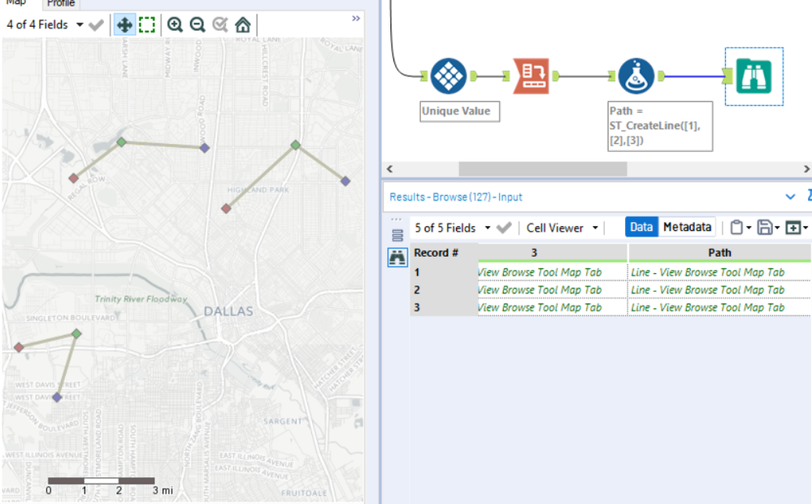Select the Browse tool binoculars on canvas

tap(754, 76)
